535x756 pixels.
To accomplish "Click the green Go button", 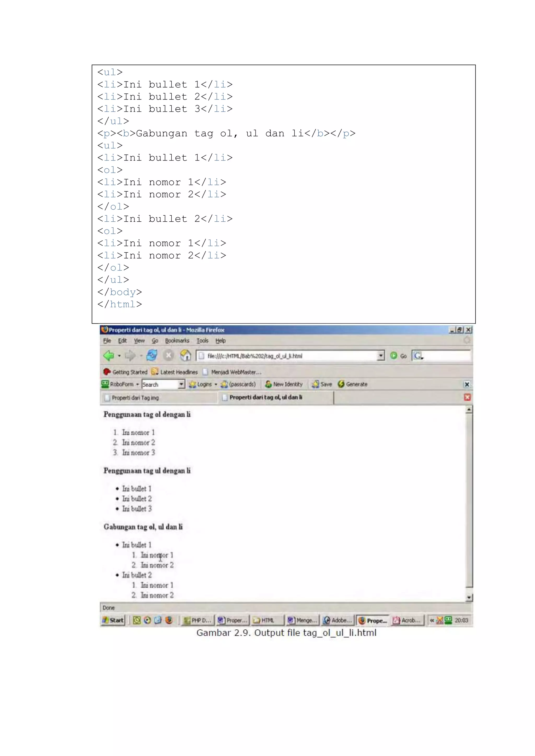I will pos(394,356).
